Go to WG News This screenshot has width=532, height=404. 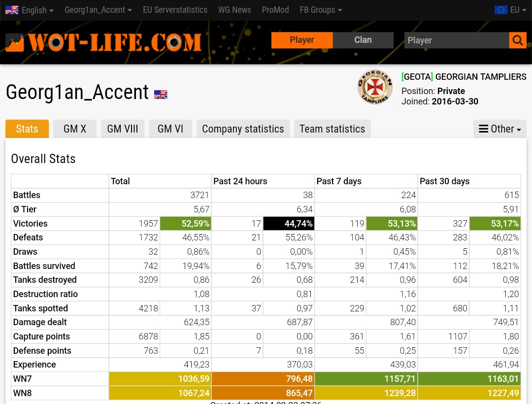point(234,10)
